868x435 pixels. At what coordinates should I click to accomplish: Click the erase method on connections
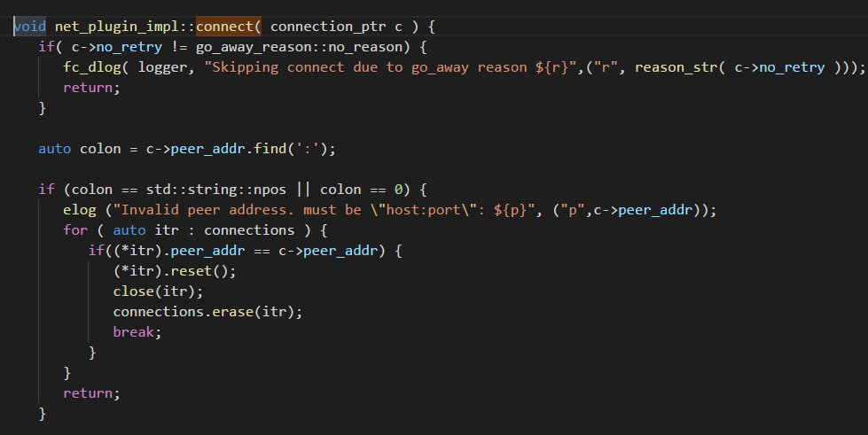click(249, 312)
